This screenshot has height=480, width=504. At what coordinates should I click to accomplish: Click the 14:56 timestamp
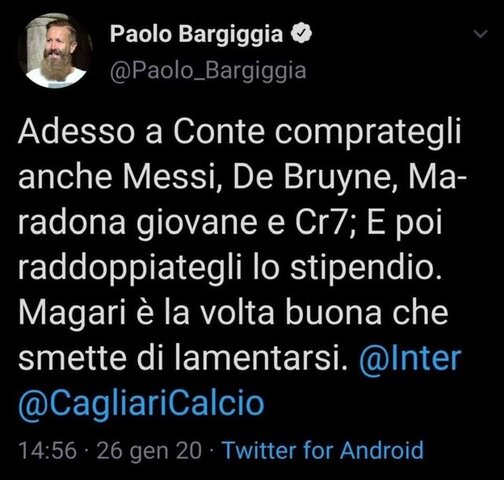pos(48,451)
